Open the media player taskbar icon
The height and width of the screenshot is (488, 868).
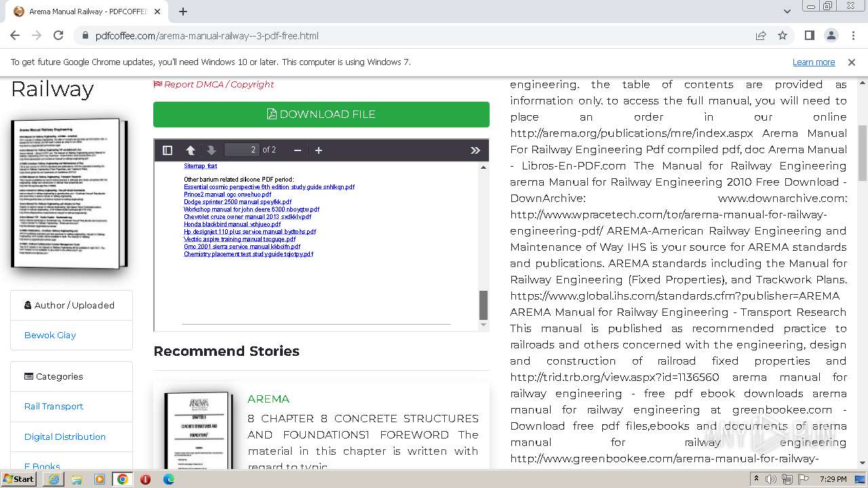tap(100, 479)
